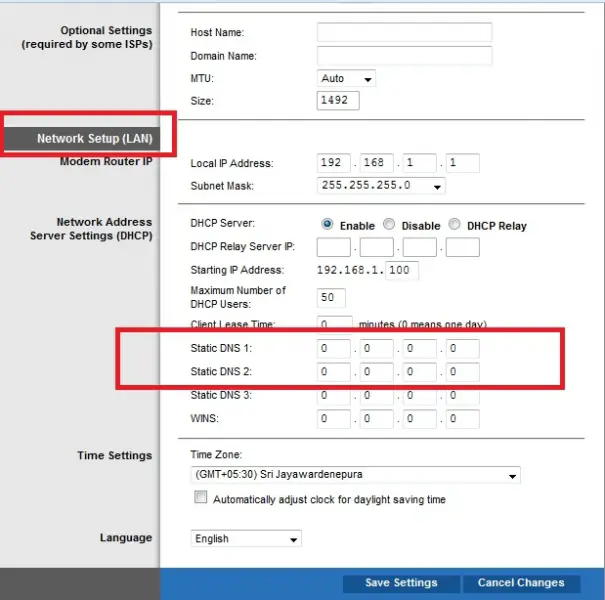Click DHCP Relay Server IP first octet field
Viewport: 605px width, 600px height.
[x=334, y=247]
